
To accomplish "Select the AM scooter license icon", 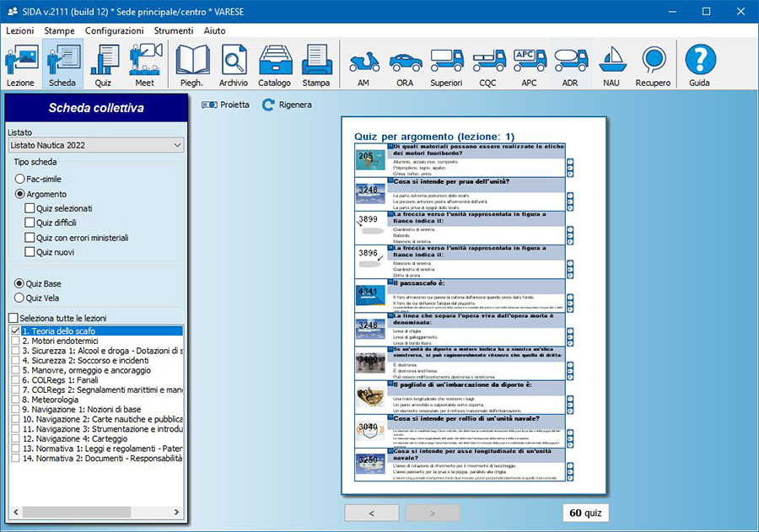I will coord(363,66).
